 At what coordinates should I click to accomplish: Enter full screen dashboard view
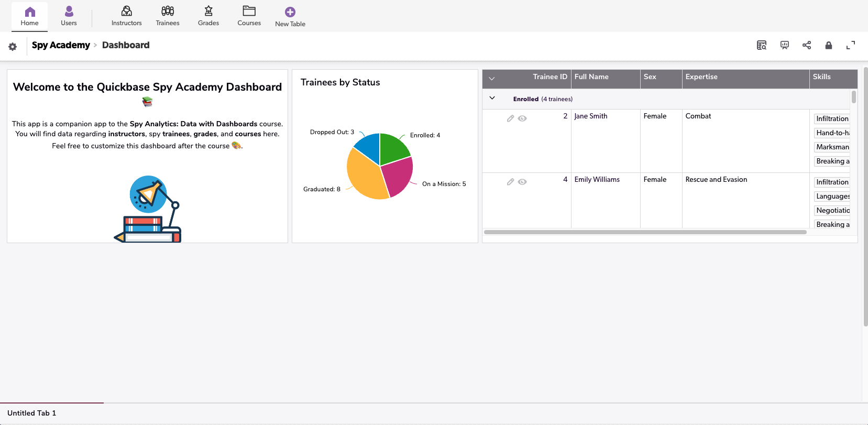(851, 45)
